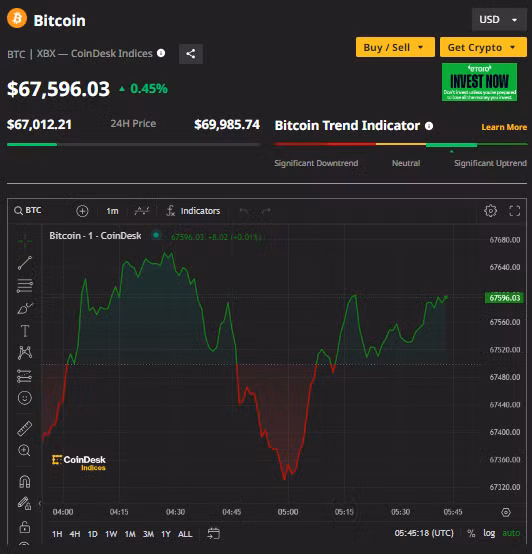Click the 67680.00 price axis label
Image resolution: width=532 pixels, height=554 pixels.
504,240
